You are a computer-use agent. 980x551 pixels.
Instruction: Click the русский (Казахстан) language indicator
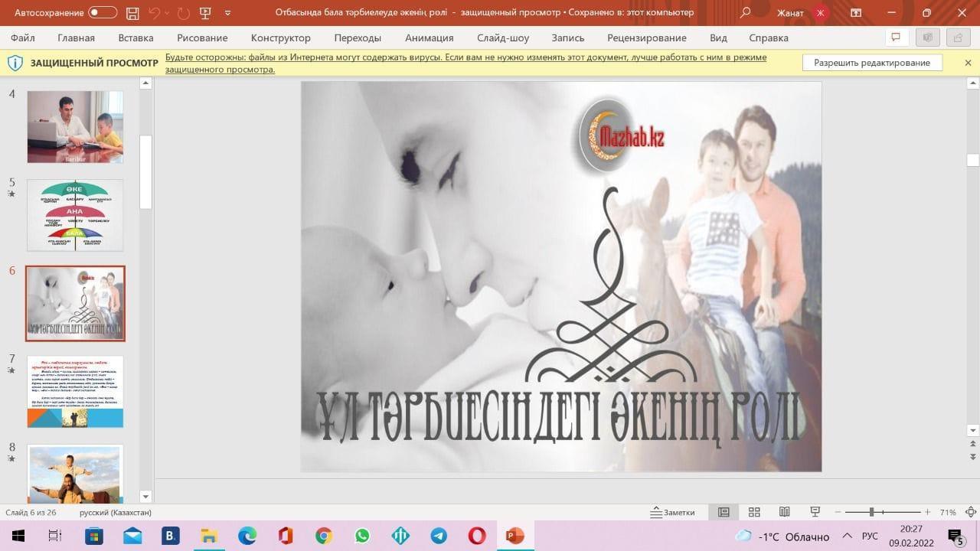point(116,512)
